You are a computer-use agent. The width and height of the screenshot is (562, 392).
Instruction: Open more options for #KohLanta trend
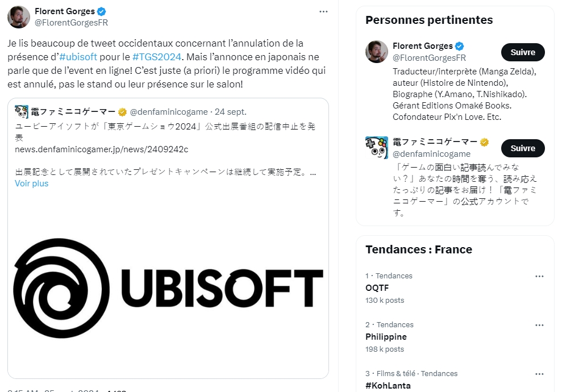click(539, 374)
